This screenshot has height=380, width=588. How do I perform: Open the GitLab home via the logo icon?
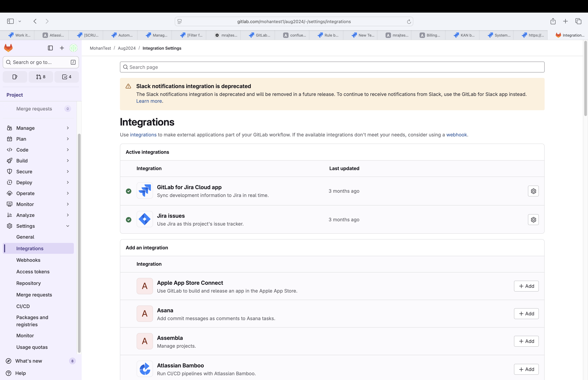(x=8, y=48)
